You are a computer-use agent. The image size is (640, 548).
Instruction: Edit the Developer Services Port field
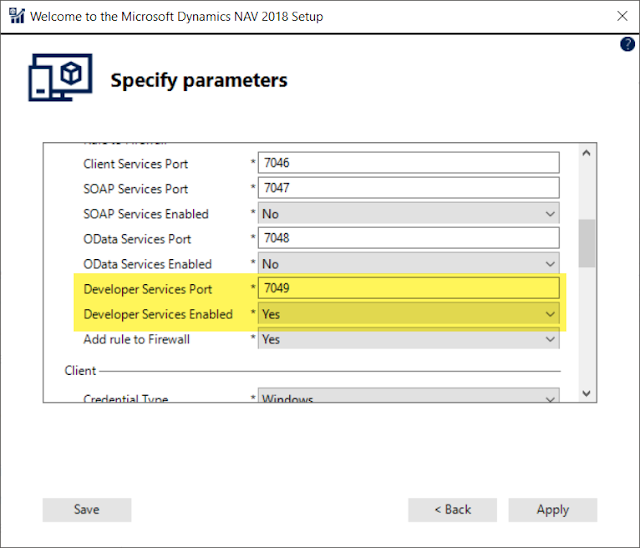(409, 288)
